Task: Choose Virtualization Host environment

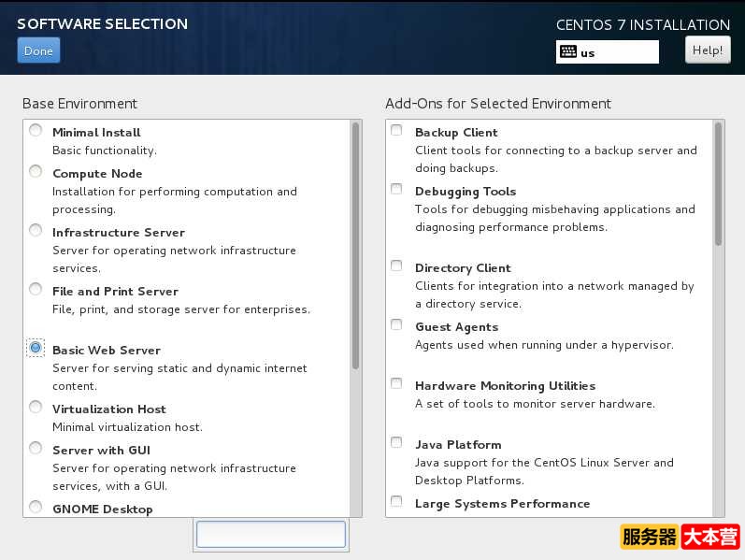Action: click(x=36, y=407)
